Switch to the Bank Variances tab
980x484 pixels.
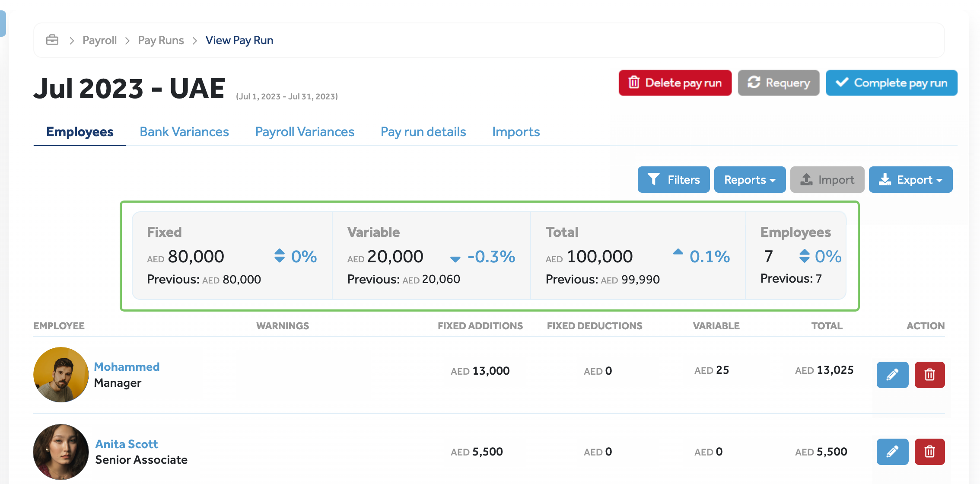(x=184, y=132)
